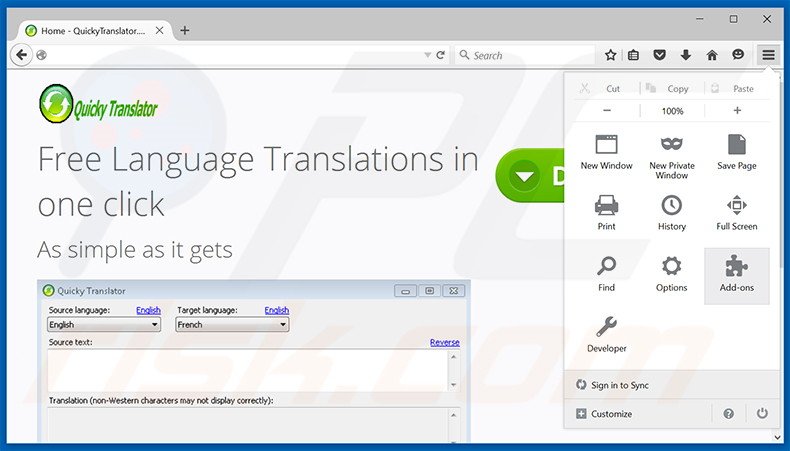Click the site identity globe icon
The width and height of the screenshot is (790, 451).
41,55
